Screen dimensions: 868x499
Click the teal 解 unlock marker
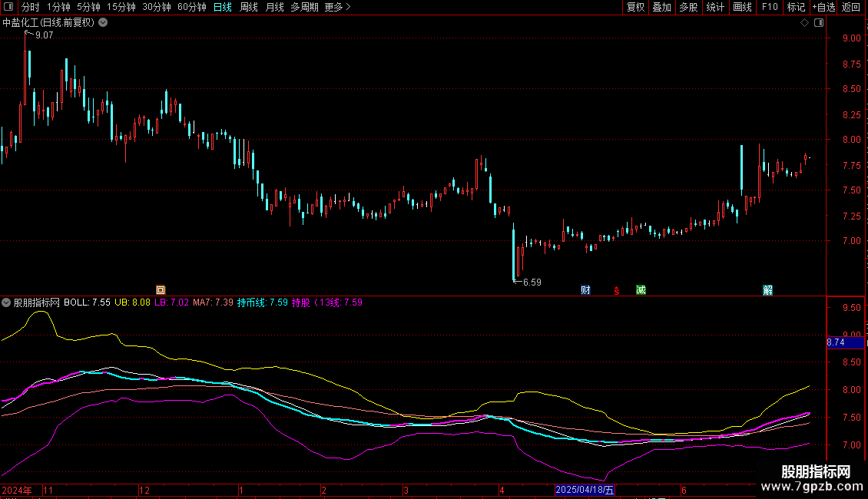tap(768, 290)
